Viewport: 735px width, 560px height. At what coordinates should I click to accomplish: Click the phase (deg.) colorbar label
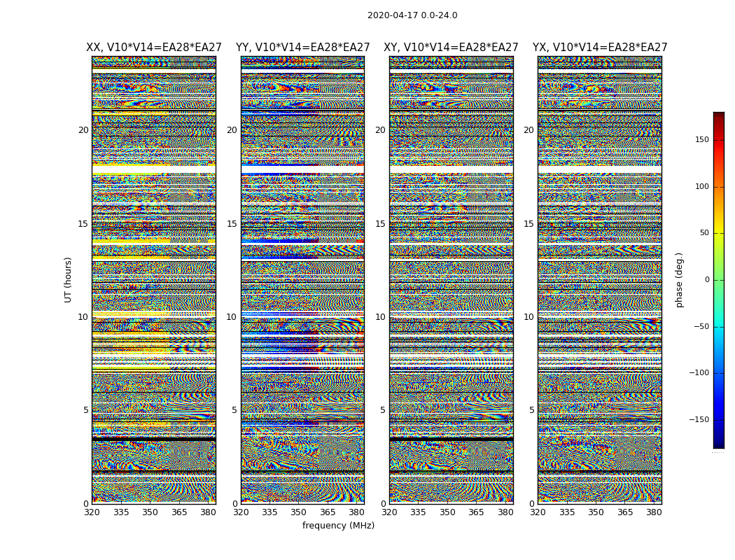click(679, 279)
